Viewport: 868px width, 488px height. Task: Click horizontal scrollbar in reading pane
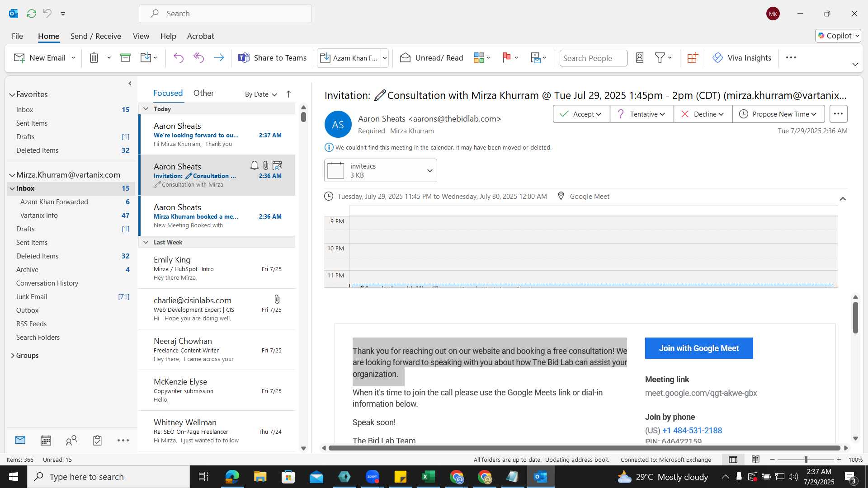click(x=584, y=448)
